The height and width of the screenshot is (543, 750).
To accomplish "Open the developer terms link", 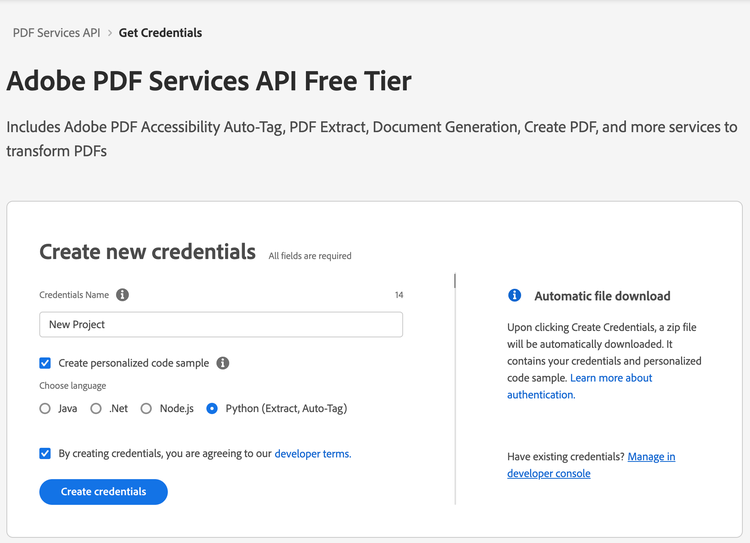I will pyautogui.click(x=313, y=454).
